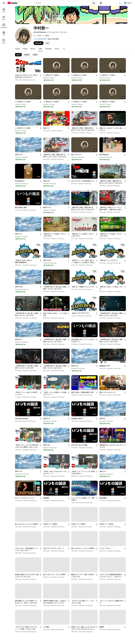Open the 2025.8.14 video title

[46, 419]
